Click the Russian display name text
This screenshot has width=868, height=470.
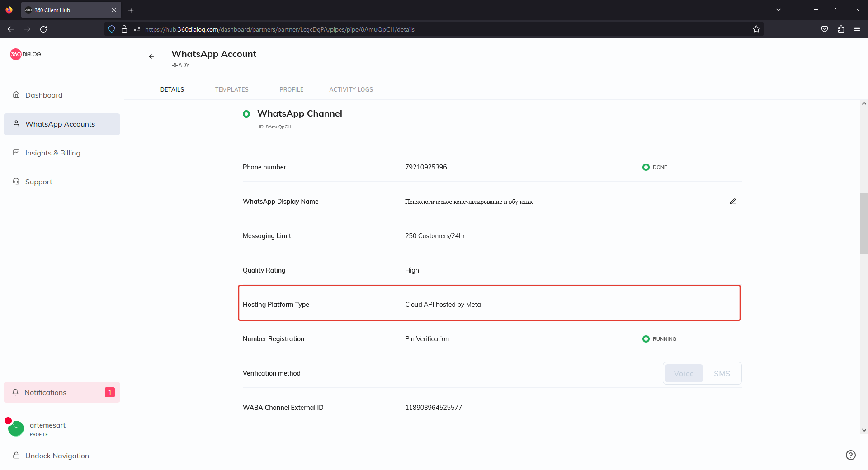click(x=469, y=202)
